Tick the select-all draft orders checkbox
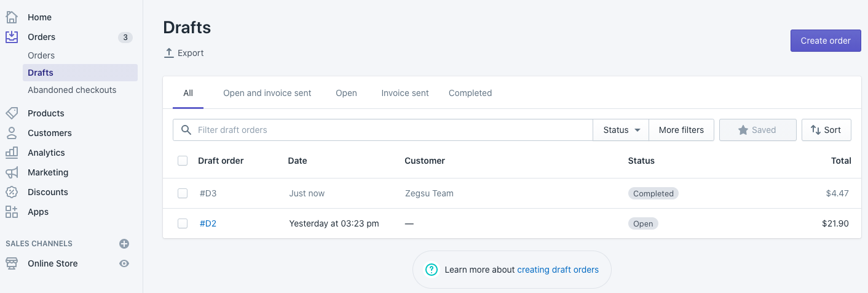 click(x=183, y=161)
